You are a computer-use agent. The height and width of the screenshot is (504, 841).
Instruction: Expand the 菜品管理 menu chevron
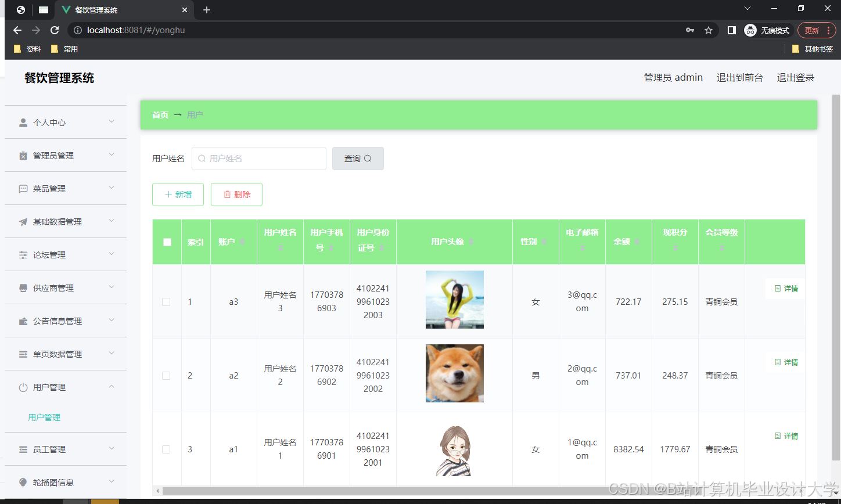pos(112,188)
